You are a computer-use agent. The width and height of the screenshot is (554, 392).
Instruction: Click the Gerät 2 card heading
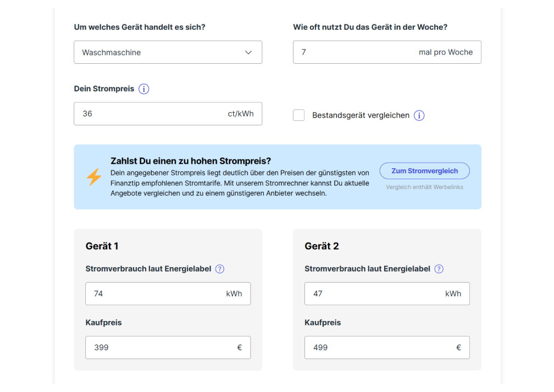coord(322,246)
